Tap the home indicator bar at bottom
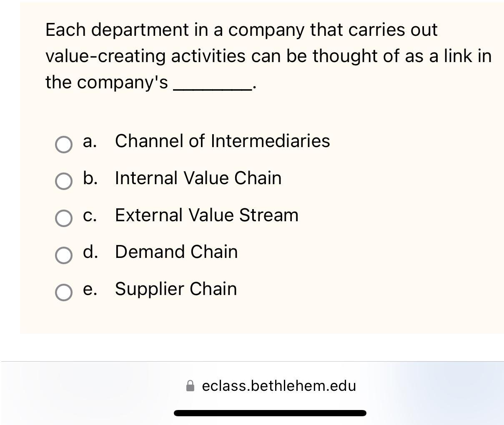 [270, 412]
